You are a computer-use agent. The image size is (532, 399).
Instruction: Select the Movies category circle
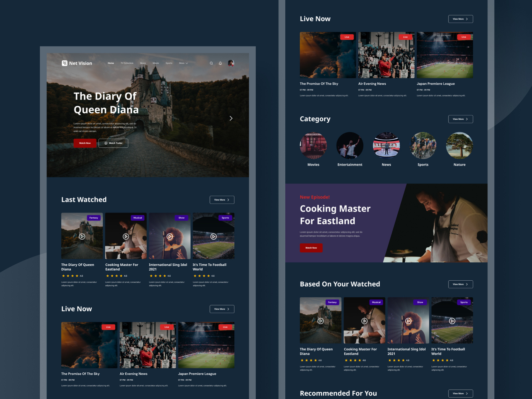[x=314, y=145]
